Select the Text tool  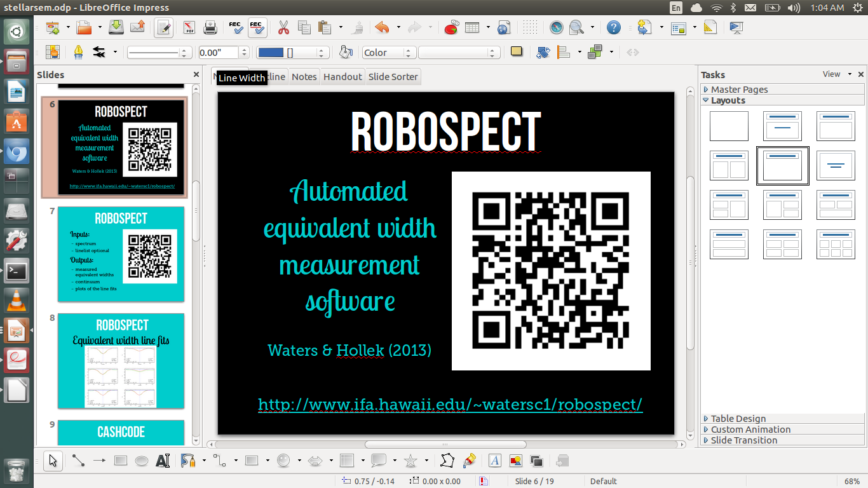click(x=163, y=461)
